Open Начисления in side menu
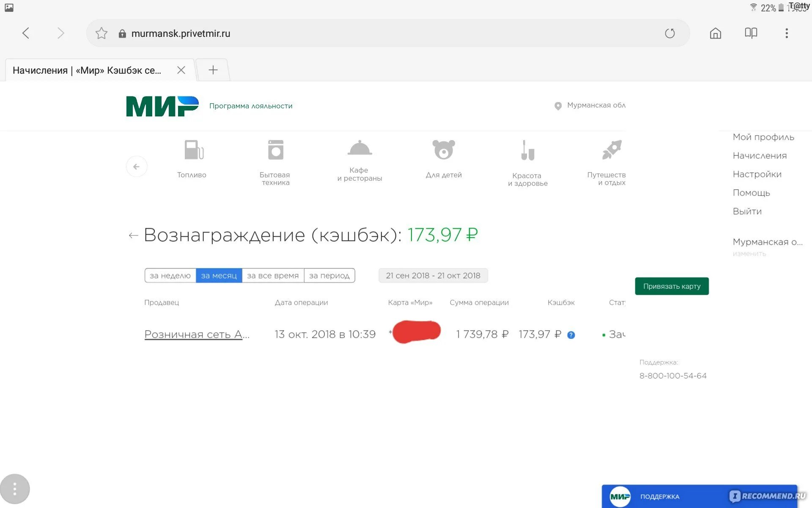Screen dimensions: 812x508 click(760, 156)
